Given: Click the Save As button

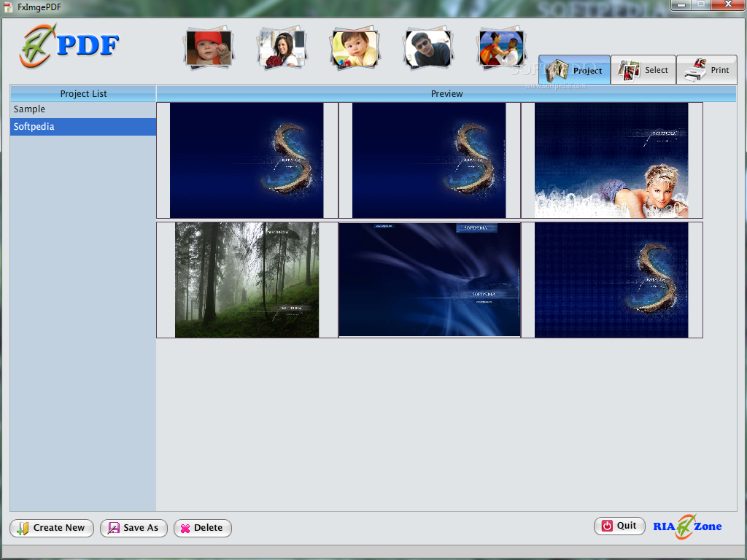Looking at the screenshot, I should pos(134,528).
